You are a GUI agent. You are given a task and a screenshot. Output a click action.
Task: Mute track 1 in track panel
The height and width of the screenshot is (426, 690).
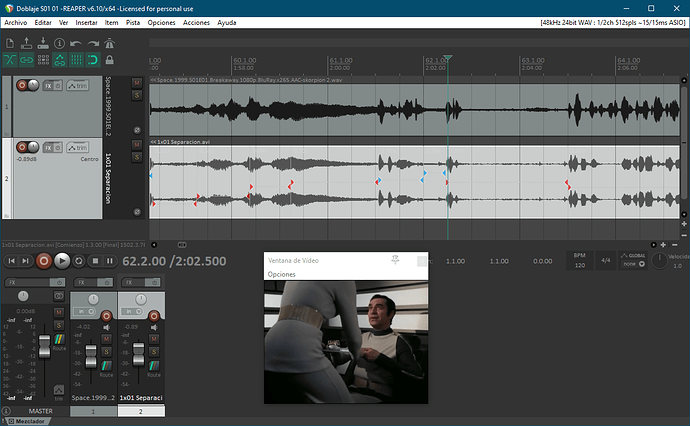click(137, 83)
